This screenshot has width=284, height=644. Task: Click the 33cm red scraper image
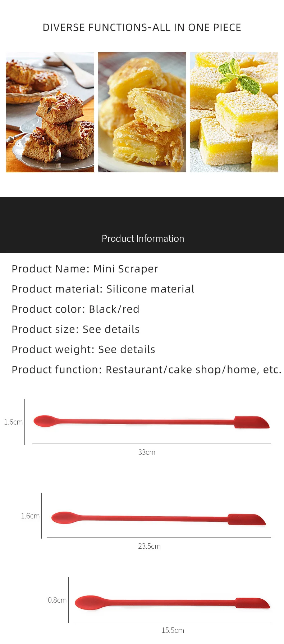(151, 422)
